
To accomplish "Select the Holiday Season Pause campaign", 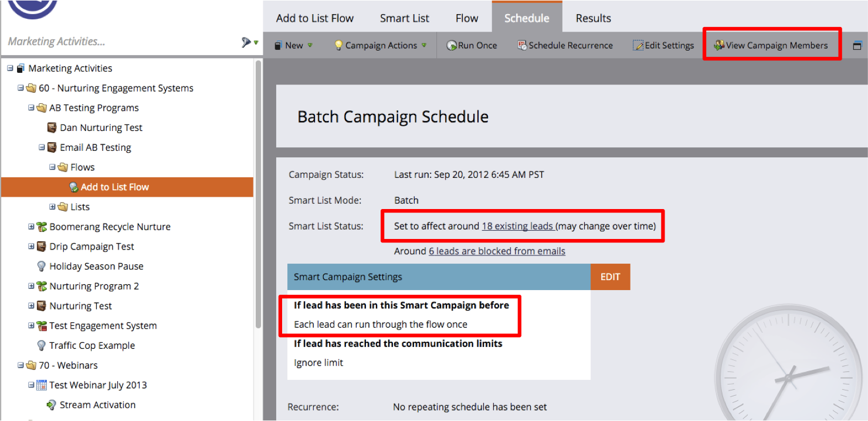I will (x=96, y=267).
